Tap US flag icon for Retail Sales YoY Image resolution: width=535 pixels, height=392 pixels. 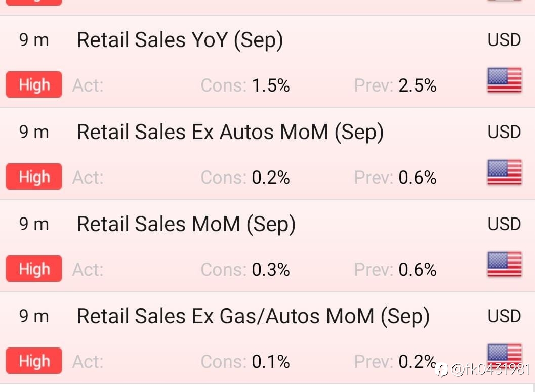pos(505,80)
